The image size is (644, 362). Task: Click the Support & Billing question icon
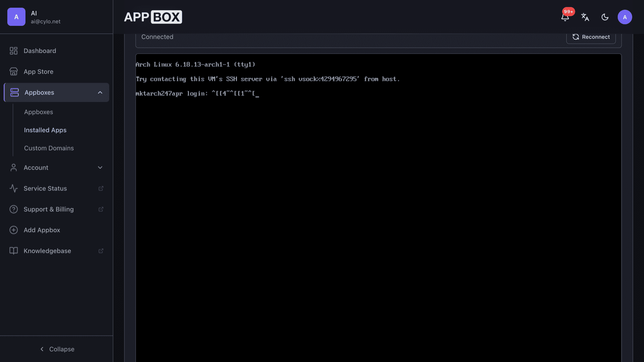coord(13,209)
